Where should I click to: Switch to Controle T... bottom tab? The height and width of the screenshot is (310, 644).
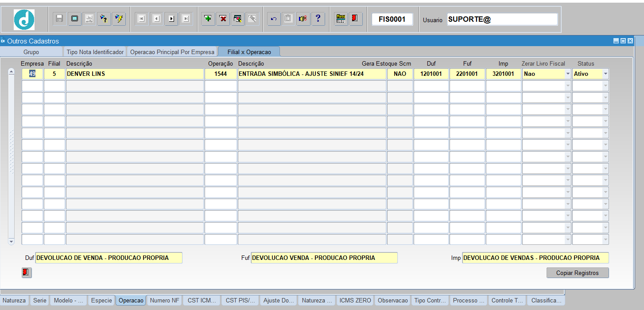coord(507,300)
